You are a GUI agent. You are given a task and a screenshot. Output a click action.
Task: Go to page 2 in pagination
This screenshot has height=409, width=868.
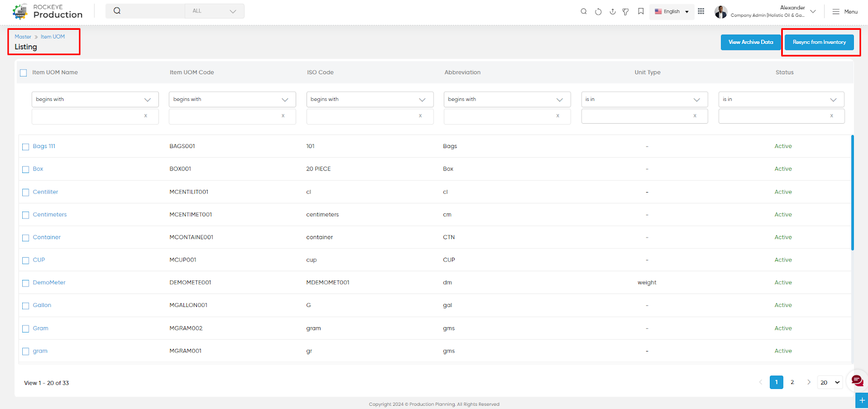pyautogui.click(x=792, y=382)
